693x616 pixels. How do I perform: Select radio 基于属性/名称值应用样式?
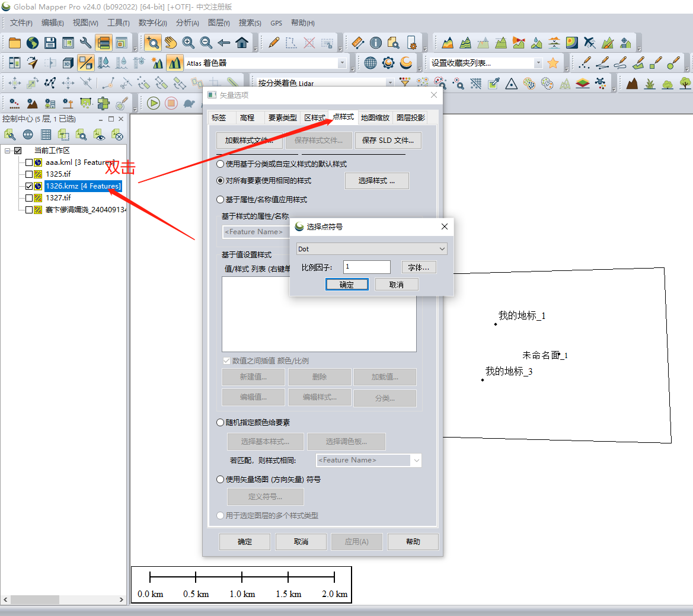tap(220, 200)
